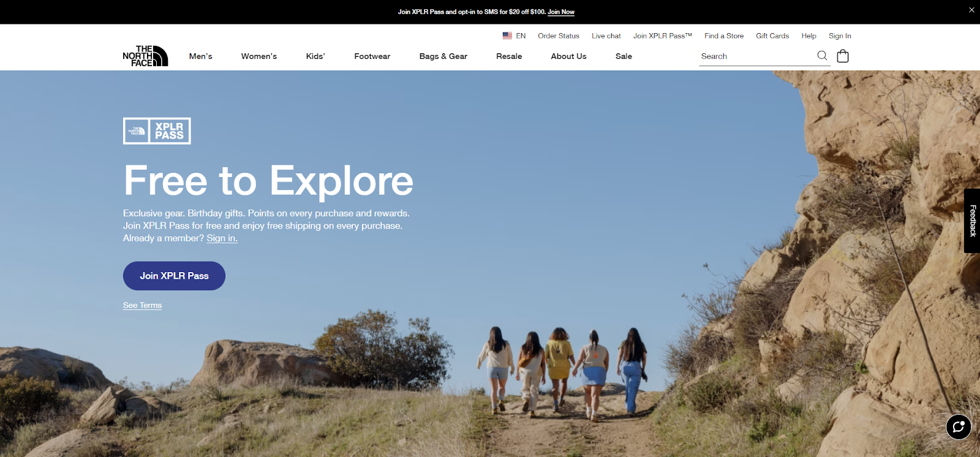The width and height of the screenshot is (980, 457).
Task: Click the search magnifier icon
Action: coord(822,56)
